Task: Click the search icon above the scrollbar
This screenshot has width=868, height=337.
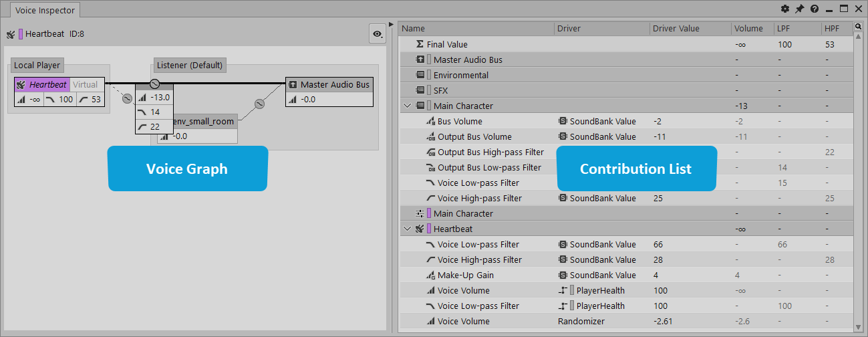Action: [x=858, y=27]
